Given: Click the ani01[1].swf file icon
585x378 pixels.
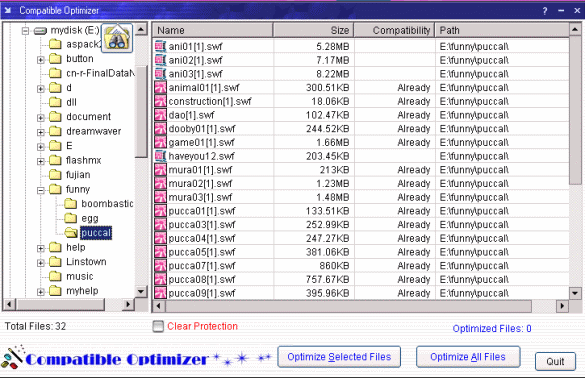Looking at the screenshot, I should click(x=160, y=46).
